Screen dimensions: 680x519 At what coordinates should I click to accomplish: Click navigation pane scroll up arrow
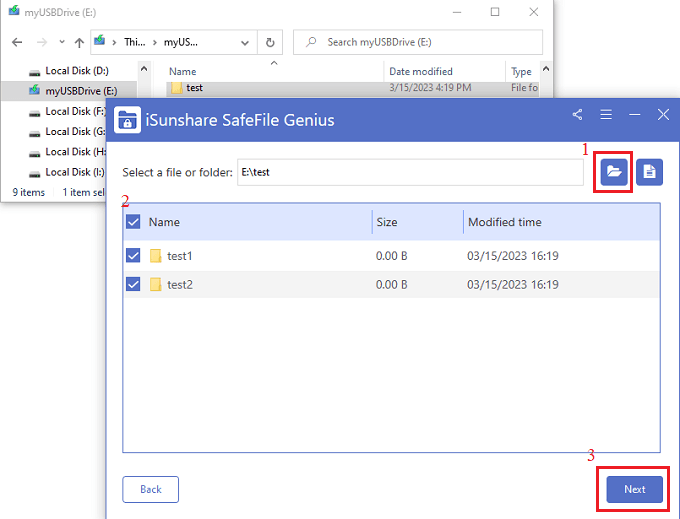point(144,69)
